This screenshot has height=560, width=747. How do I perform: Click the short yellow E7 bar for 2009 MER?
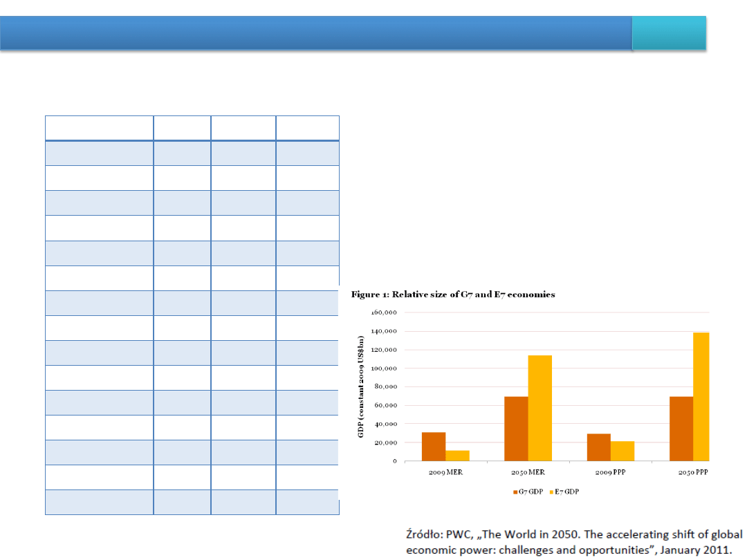457,455
